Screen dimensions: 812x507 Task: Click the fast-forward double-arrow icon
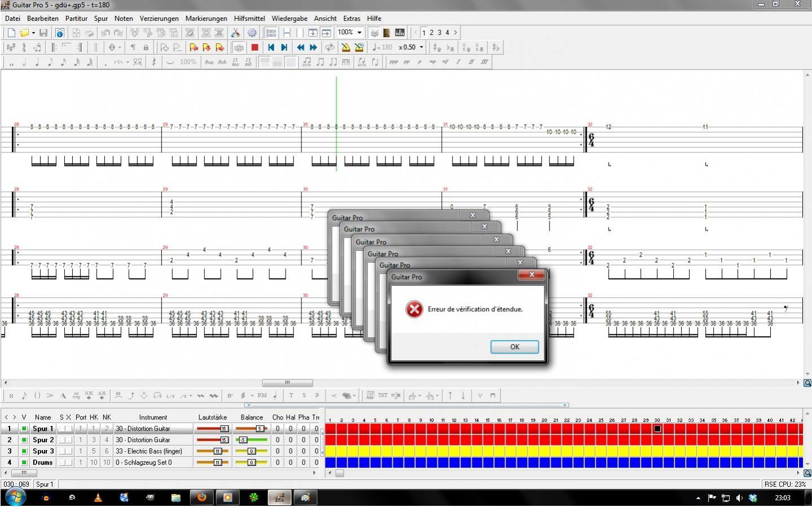(x=313, y=47)
